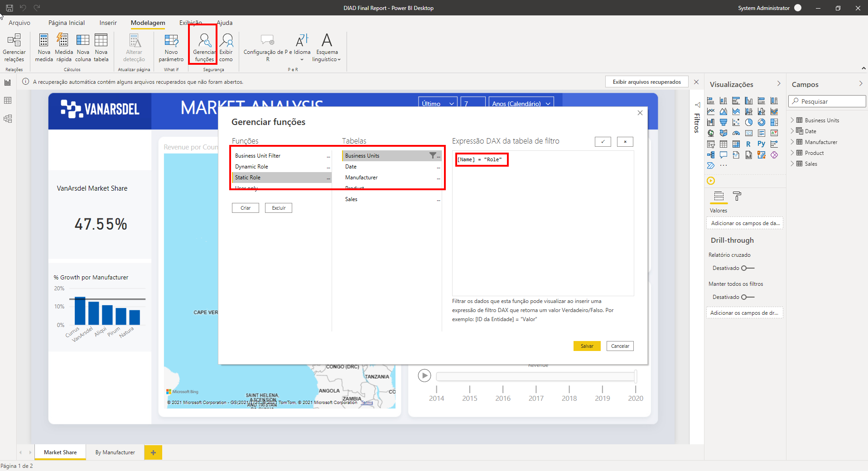
Task: Switch to the Página Inicial ribbon tab
Action: tap(67, 23)
